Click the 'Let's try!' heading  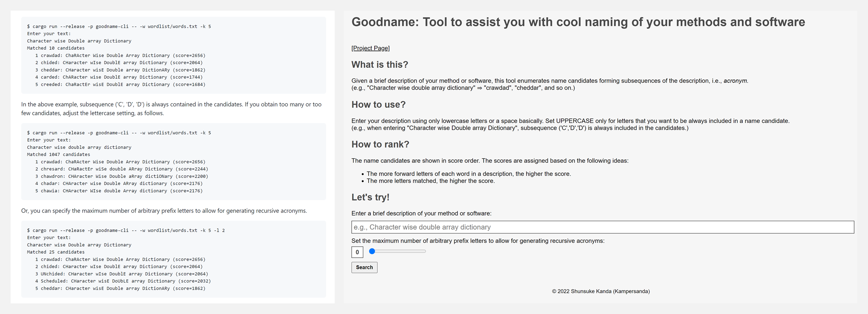click(x=370, y=197)
